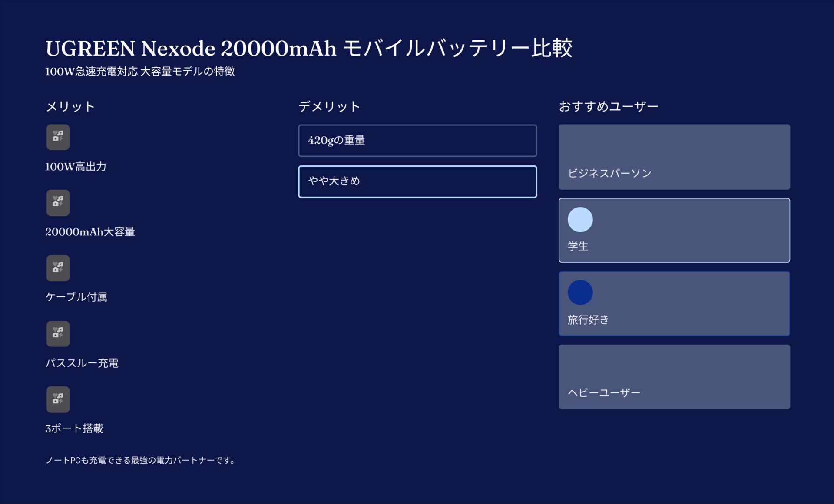Open the ビジネスパーソン user card
Screen dimensions: 834x504
tap(674, 157)
